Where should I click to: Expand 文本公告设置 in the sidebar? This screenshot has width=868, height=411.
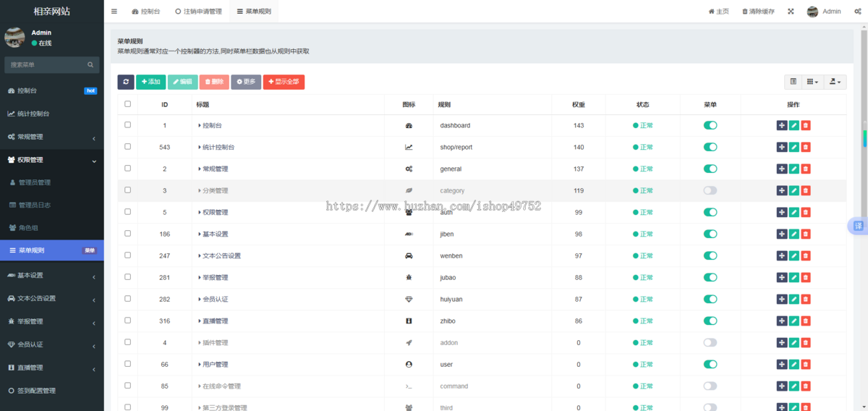52,298
